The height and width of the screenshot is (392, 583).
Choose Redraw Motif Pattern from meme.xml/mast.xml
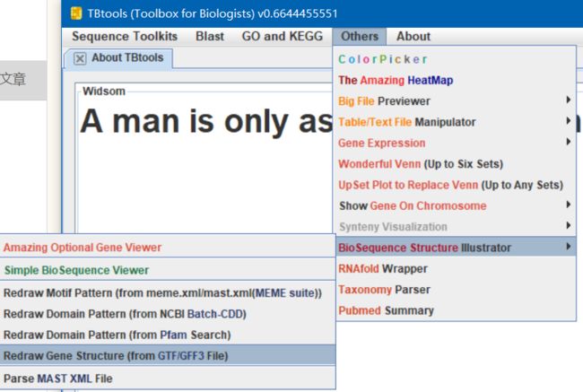168,293
